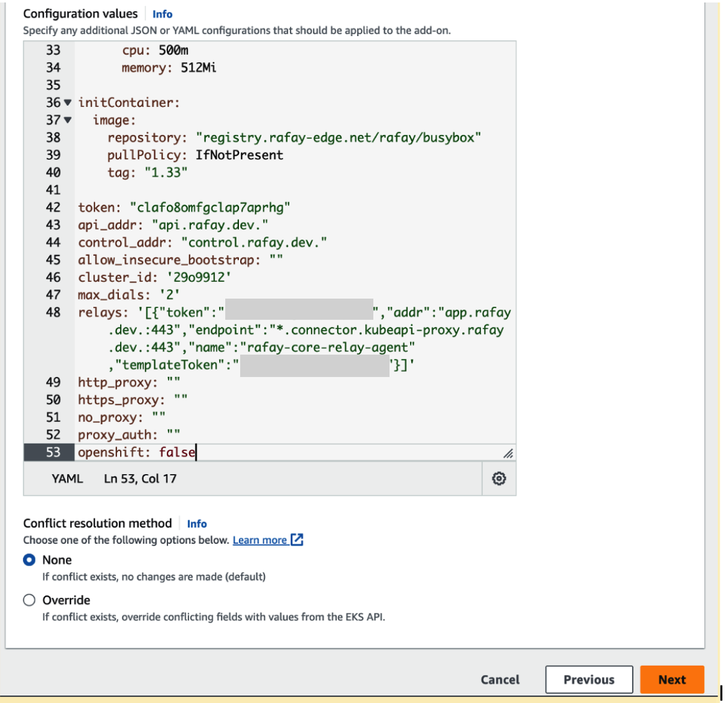Screen dimensions: 728x703
Task: Click the max_dials value '2'
Action: [169, 295]
